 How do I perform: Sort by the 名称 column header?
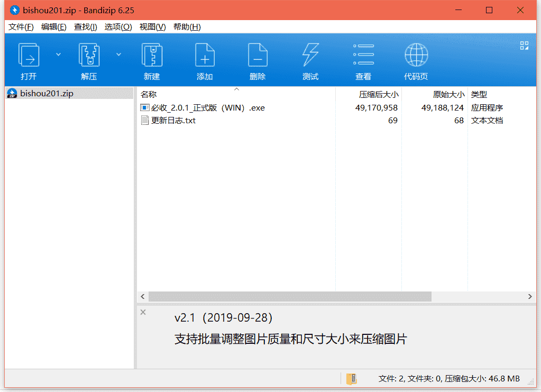coord(149,94)
